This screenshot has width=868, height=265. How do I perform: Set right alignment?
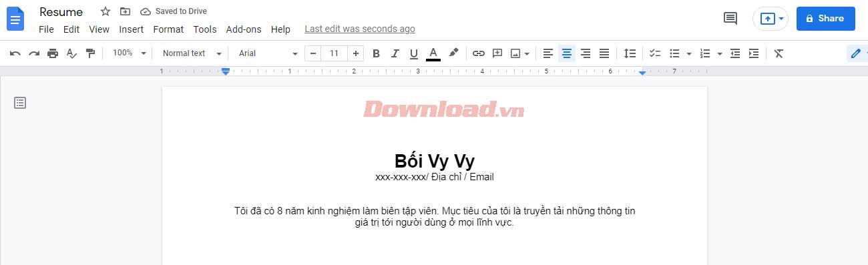pos(586,53)
